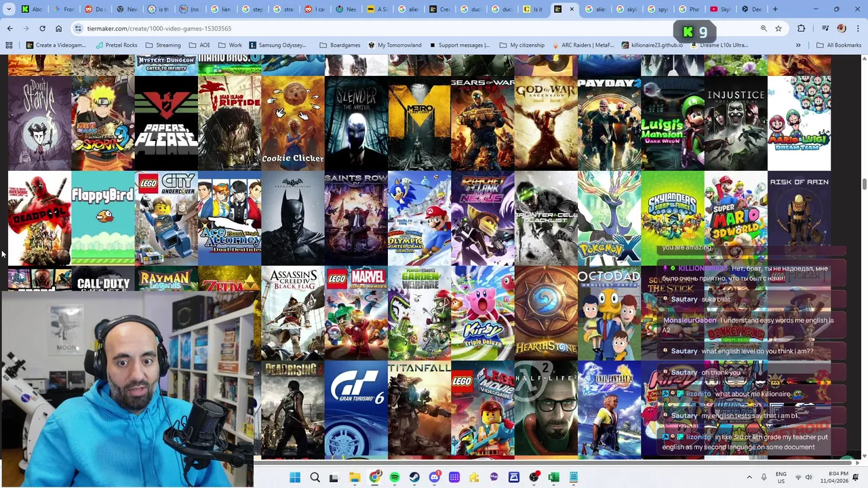Open the Streaming bookmarks folder
This screenshot has height=488, width=868.
163,45
